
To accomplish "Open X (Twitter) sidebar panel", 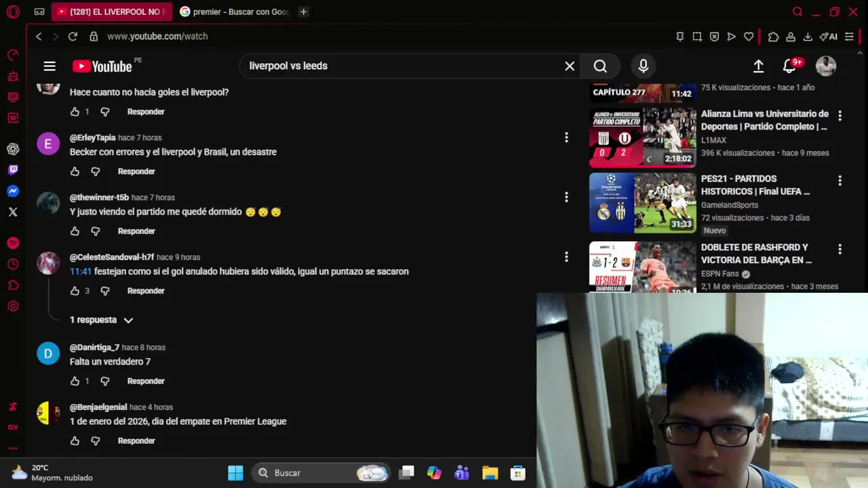I will (13, 212).
